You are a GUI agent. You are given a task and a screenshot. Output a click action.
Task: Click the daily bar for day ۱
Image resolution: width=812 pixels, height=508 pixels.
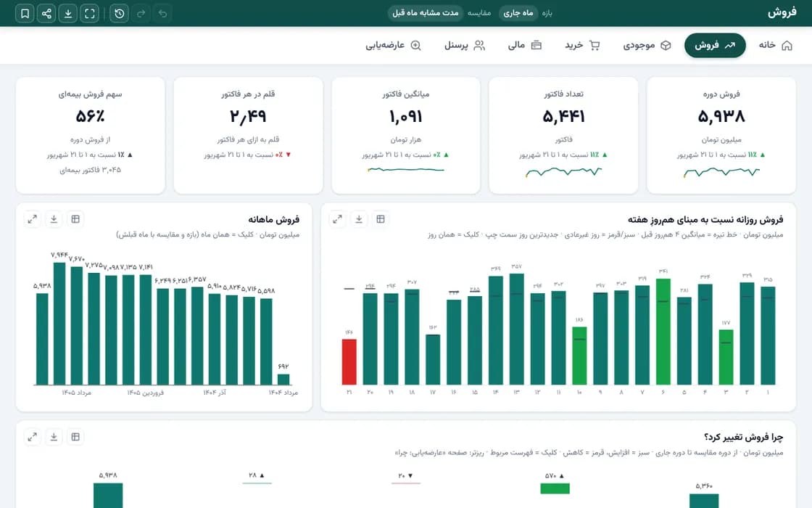[x=768, y=335]
